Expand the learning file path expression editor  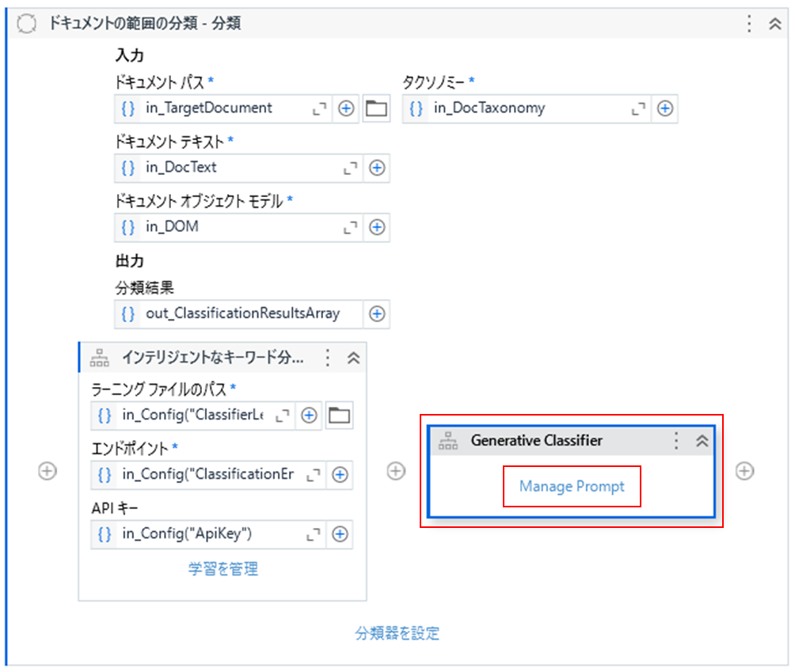click(283, 416)
